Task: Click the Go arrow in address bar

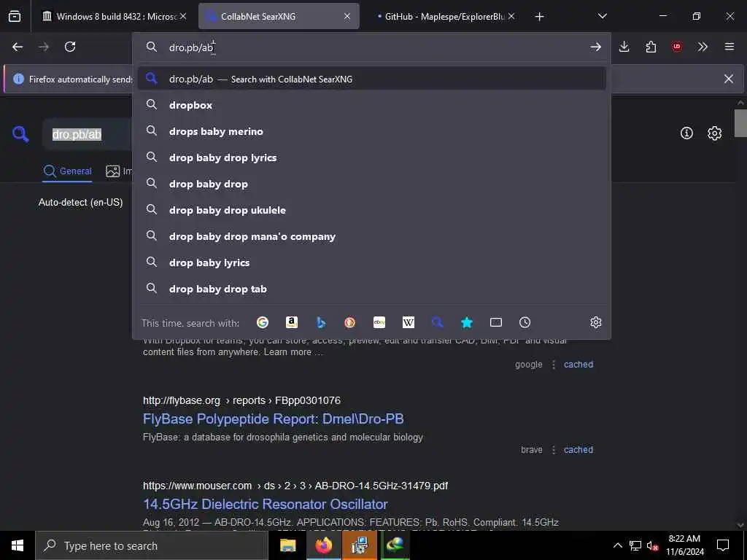Action: 595,47
